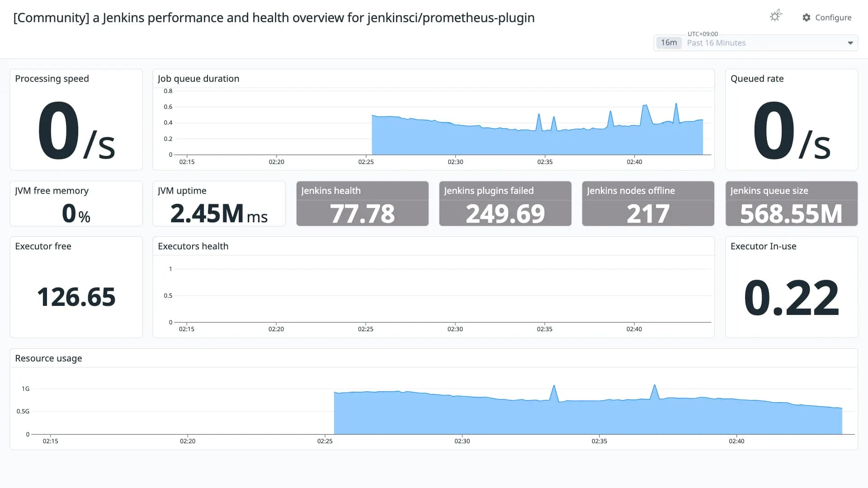Click the Configure gear icon
The image size is (868, 488).
pos(807,17)
